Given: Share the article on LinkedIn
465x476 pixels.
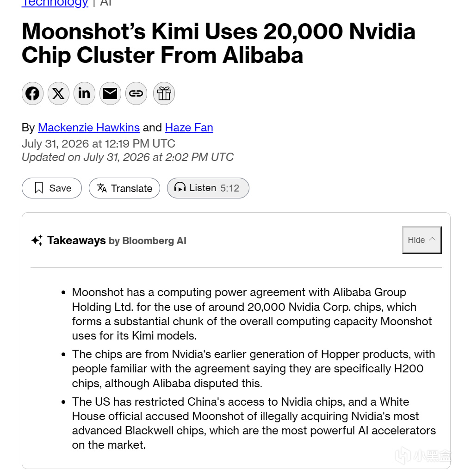Looking at the screenshot, I should click(x=84, y=93).
